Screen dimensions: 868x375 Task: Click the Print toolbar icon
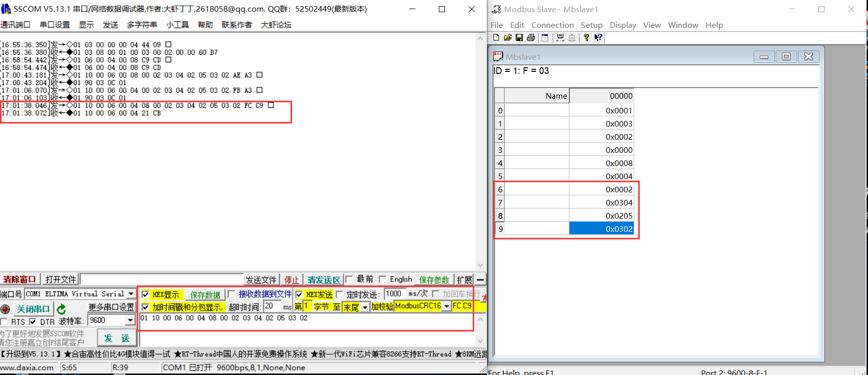point(531,37)
